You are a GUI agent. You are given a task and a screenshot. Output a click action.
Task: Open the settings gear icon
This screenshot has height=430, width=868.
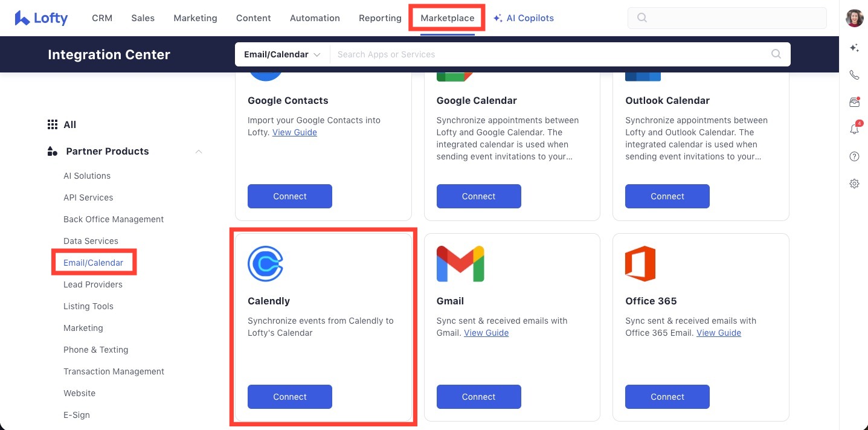tap(854, 184)
